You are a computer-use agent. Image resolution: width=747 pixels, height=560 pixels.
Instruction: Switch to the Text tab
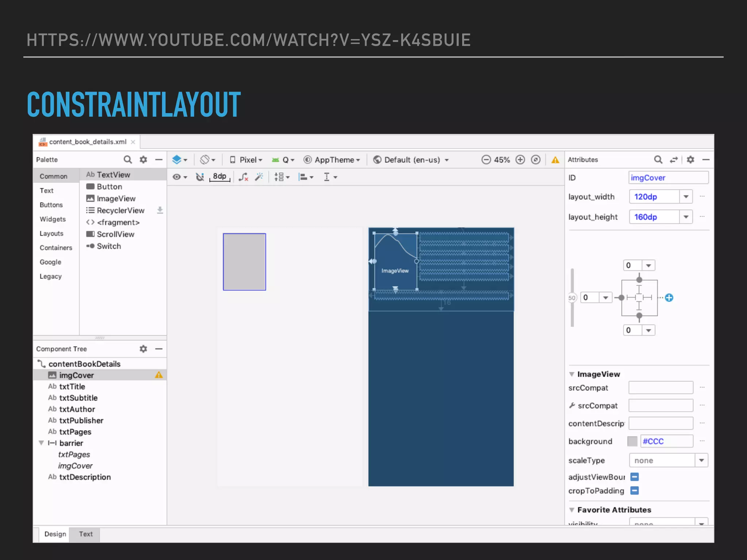click(x=86, y=534)
